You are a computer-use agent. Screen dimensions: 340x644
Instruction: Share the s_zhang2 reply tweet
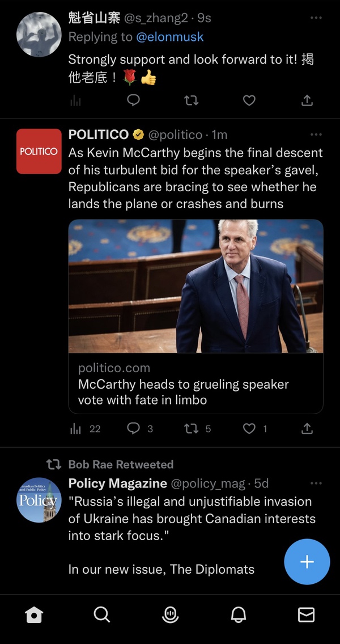pyautogui.click(x=307, y=100)
